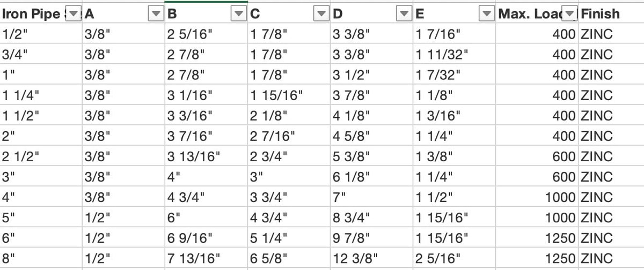Click the 3 13/16" cell in column B
Image resolution: width=644 pixels, height=270 pixels.
[x=206, y=156]
